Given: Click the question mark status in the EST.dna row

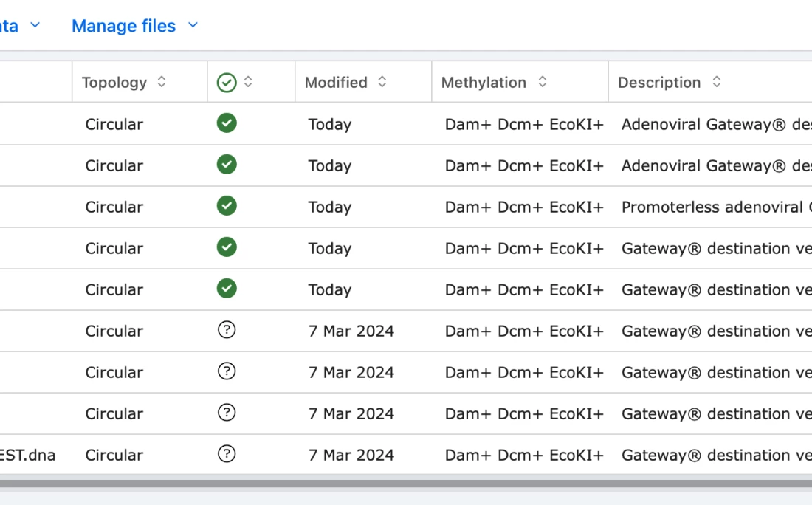Looking at the screenshot, I should (x=227, y=454).
